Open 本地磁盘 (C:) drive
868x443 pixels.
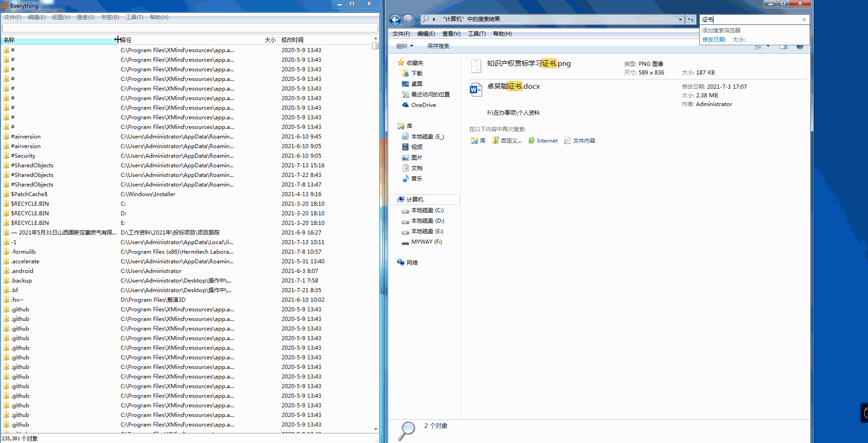(422, 210)
